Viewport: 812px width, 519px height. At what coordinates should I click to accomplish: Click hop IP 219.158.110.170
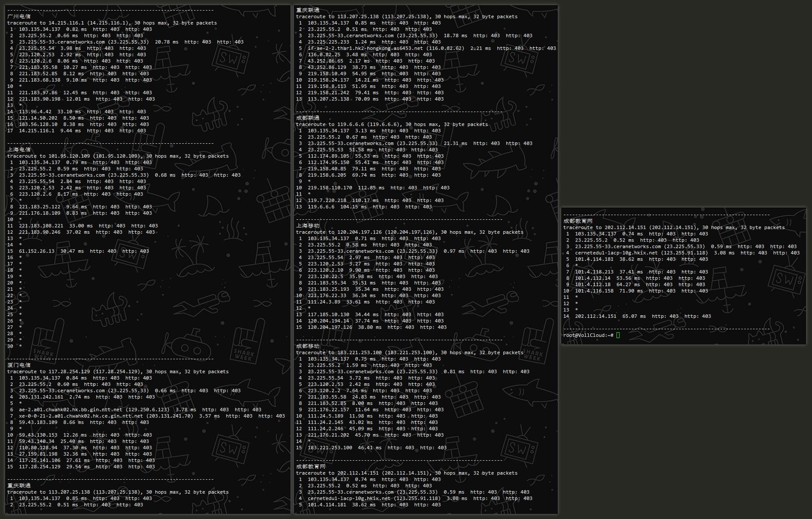pyautogui.click(x=330, y=188)
